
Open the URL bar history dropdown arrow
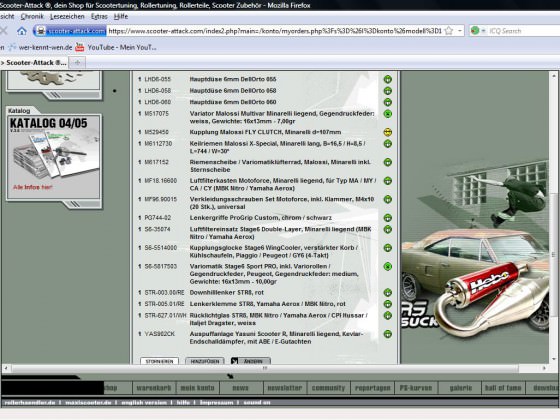coord(460,31)
